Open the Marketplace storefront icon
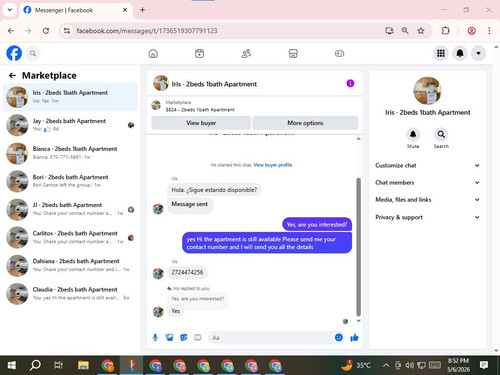Screen dimensions: 500x375 point(293,53)
